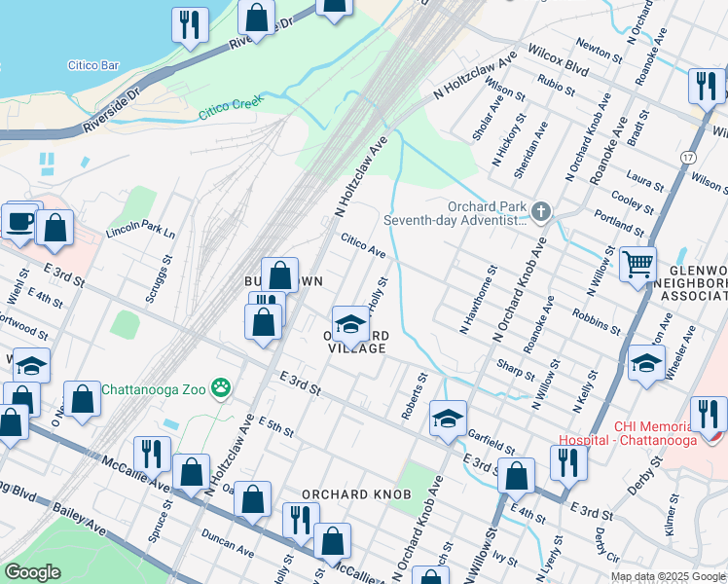Click the N Hawthorne St label
The image size is (728, 584).
click(x=479, y=300)
